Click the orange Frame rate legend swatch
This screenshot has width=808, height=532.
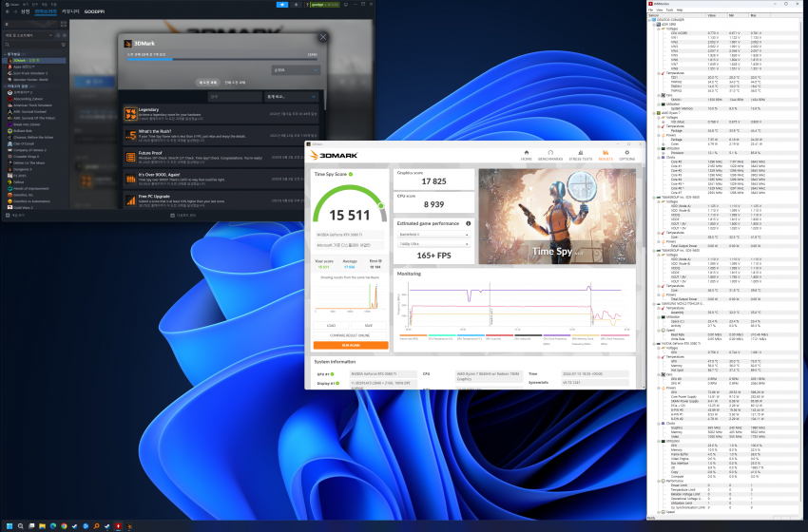[x=413, y=335]
